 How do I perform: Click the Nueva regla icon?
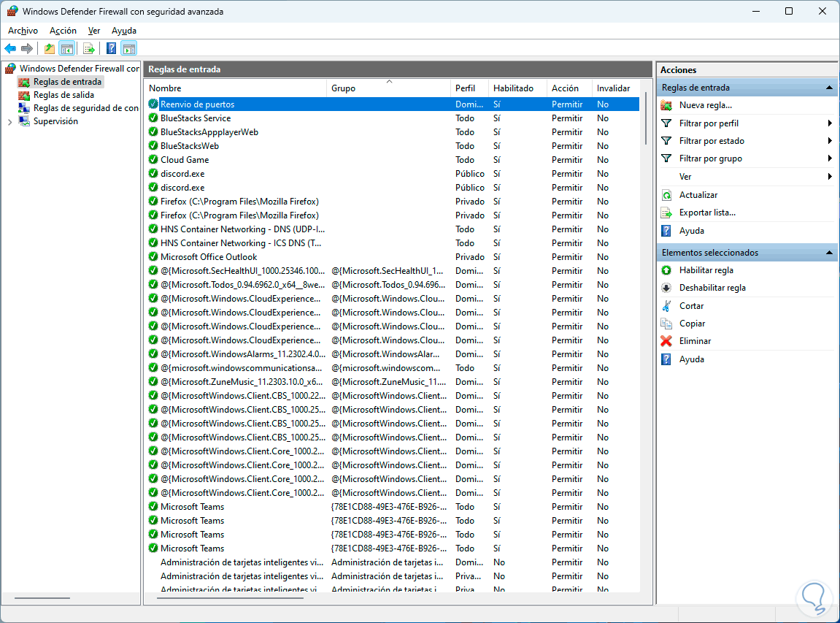[x=666, y=105]
